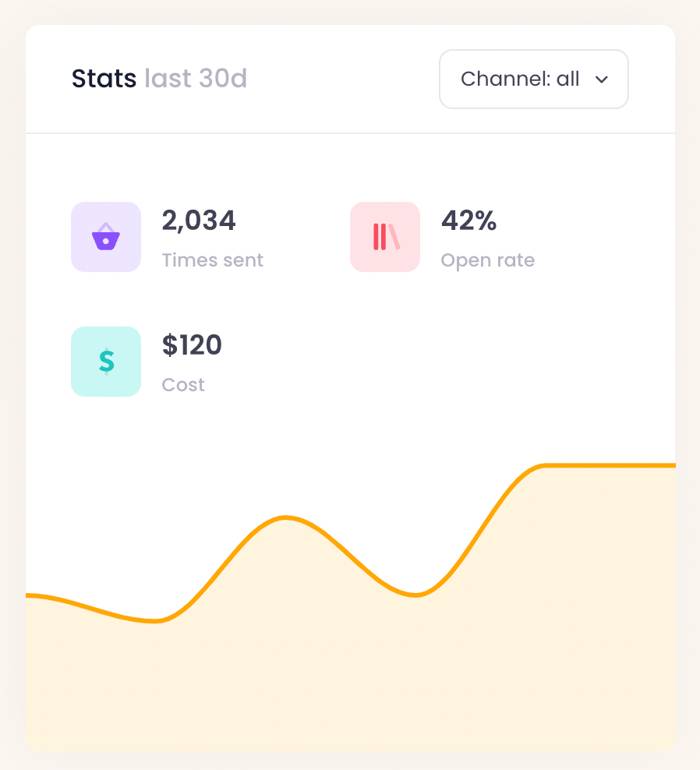700x770 pixels.
Task: Click the 2,034 value
Action: tap(199, 221)
